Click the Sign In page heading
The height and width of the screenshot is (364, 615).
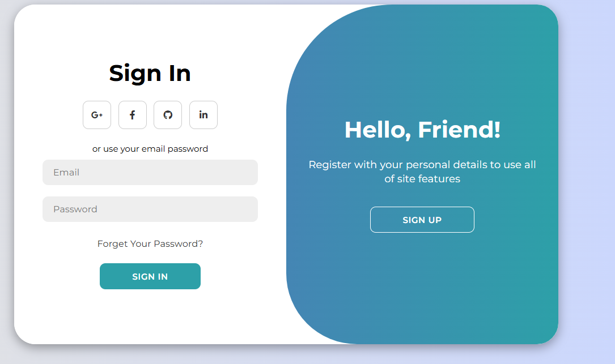(x=150, y=73)
